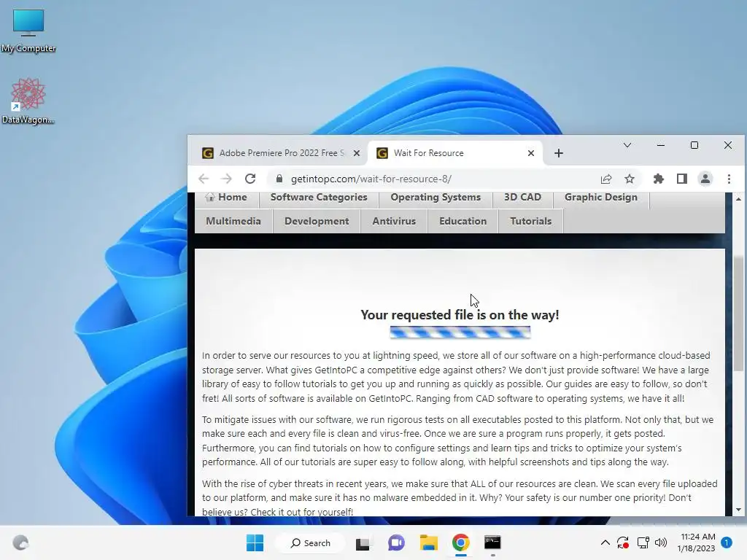The width and height of the screenshot is (747, 560).
Task: Click 'Your requested file is on the way!' heading
Action: (x=460, y=315)
